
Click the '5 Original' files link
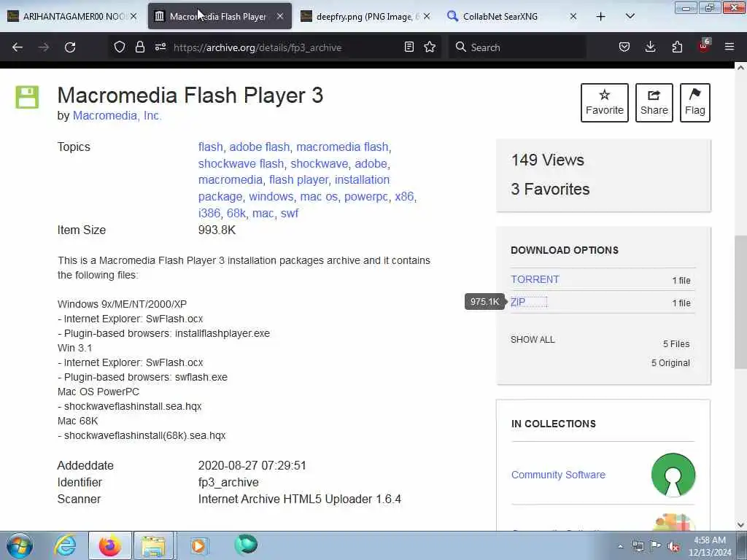(670, 363)
